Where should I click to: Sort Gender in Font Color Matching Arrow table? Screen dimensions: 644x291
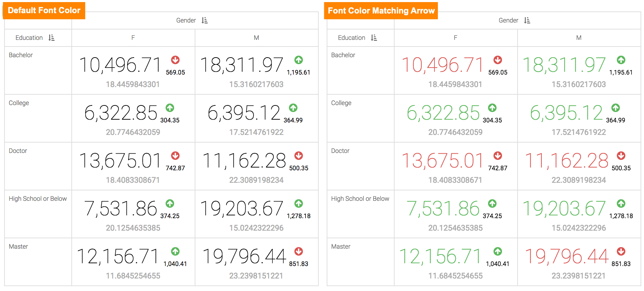coord(527,20)
